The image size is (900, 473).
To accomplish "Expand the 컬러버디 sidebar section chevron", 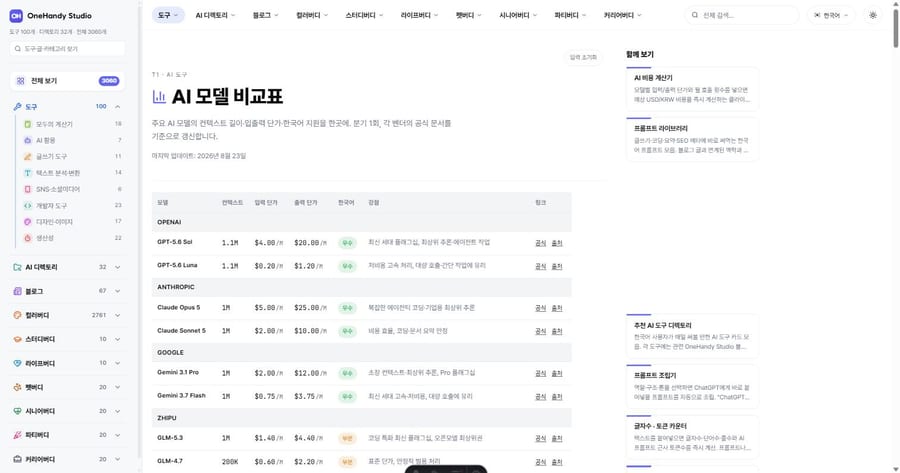I will [x=118, y=315].
